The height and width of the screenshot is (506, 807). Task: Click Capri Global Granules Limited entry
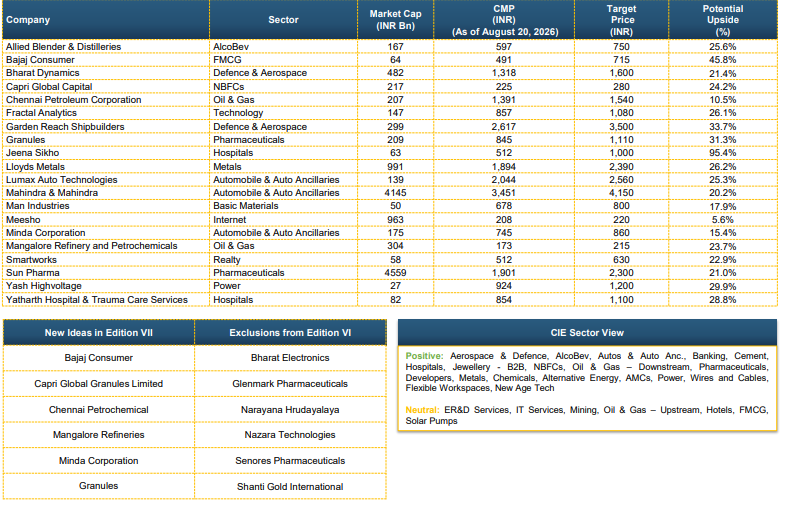point(99,384)
